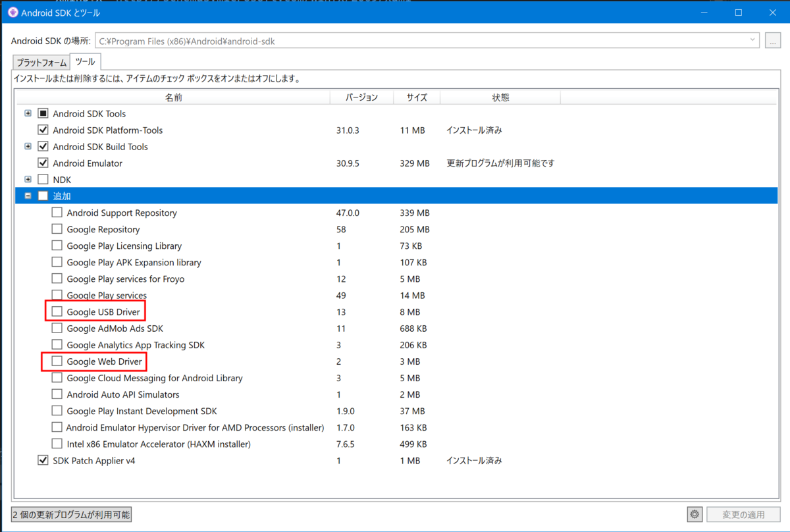Image resolution: width=790 pixels, height=532 pixels.
Task: Check Google Play APK Expansion library
Action: [x=57, y=262]
